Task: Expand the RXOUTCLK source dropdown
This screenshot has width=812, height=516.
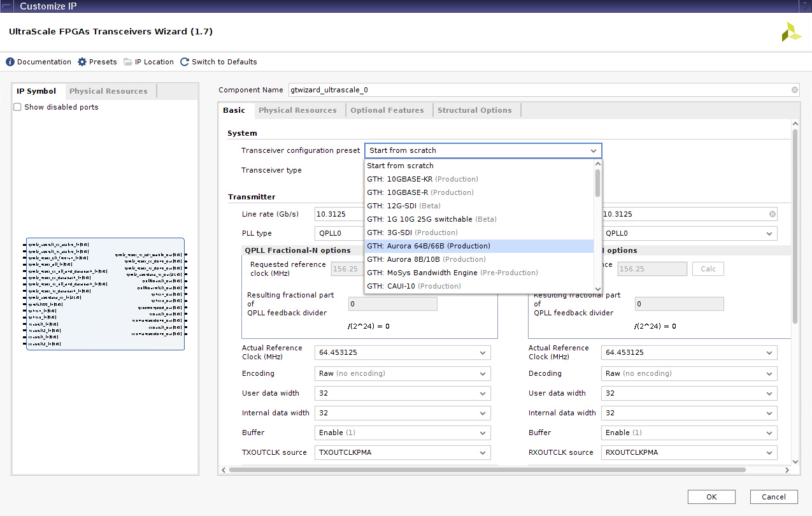Action: pyautogui.click(x=688, y=452)
